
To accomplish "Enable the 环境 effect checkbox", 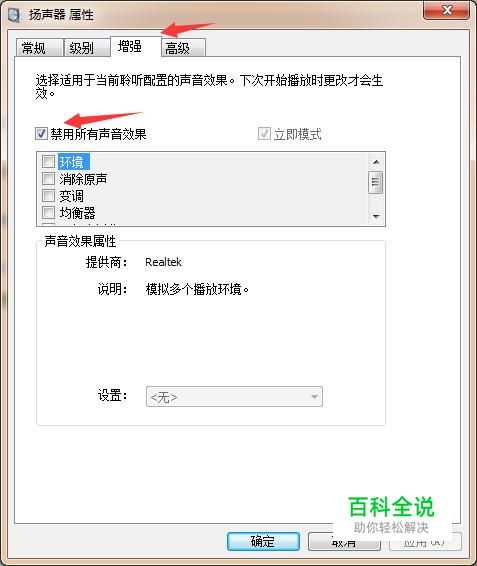I will [48, 162].
